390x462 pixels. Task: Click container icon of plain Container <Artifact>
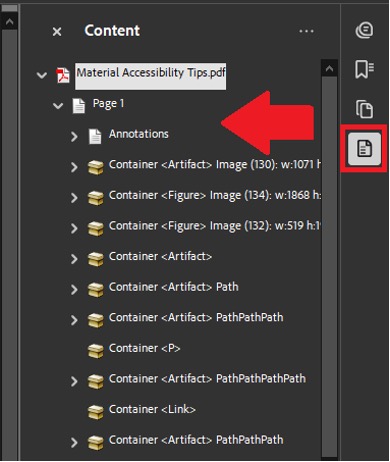click(x=96, y=259)
